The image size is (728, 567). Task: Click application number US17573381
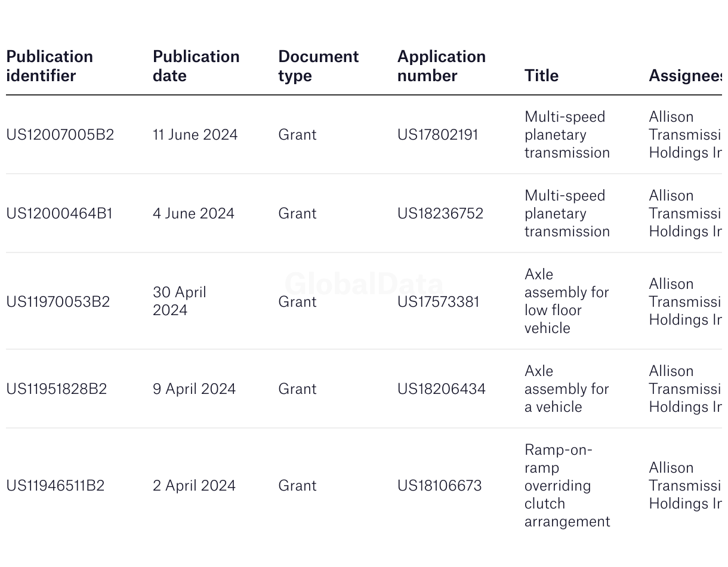coord(438,302)
